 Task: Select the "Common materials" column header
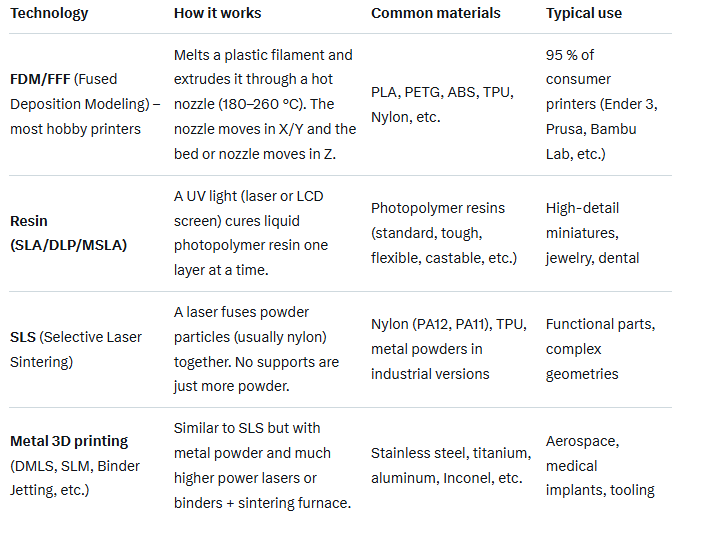435,14
